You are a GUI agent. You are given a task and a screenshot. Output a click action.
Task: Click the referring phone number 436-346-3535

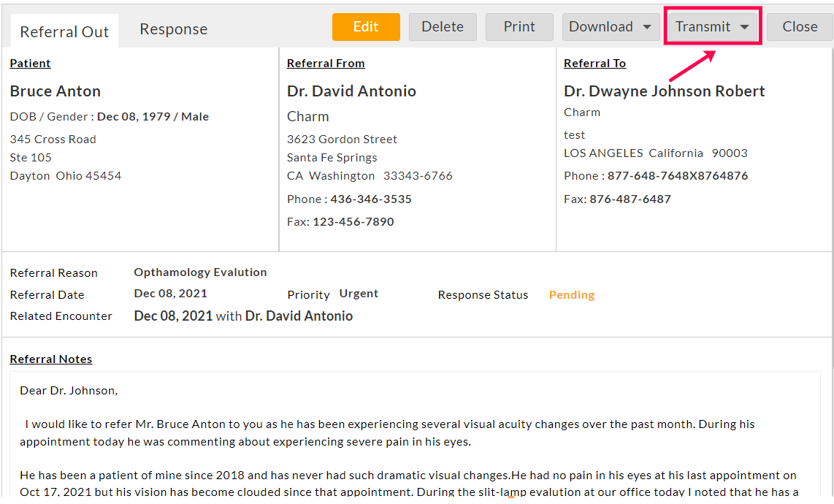point(370,199)
